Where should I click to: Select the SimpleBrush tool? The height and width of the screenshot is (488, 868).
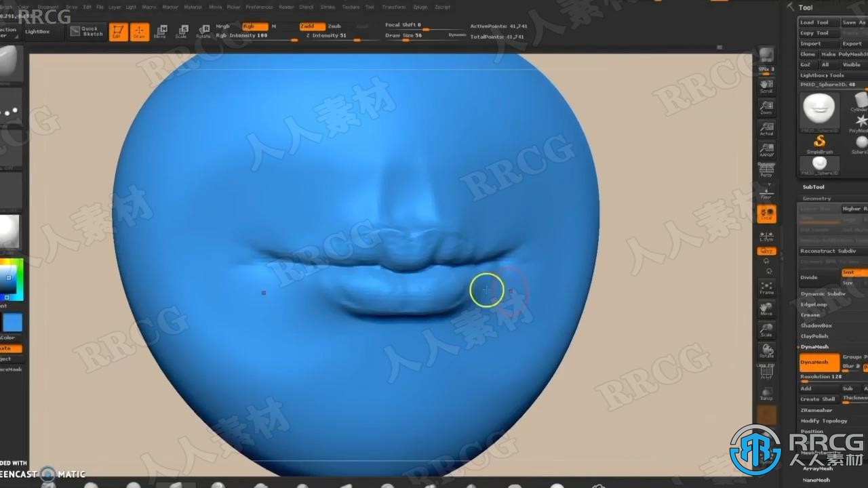point(820,144)
